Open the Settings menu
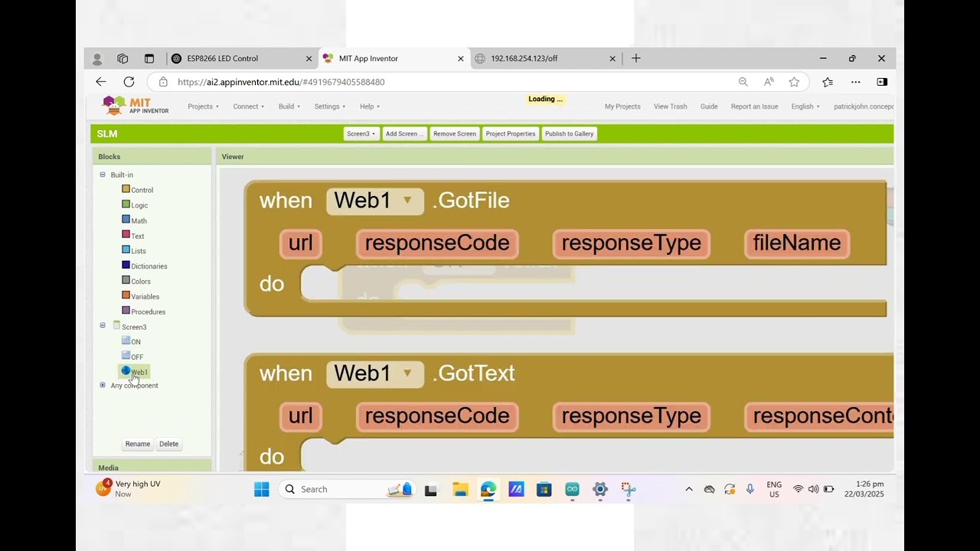The height and width of the screenshot is (551, 980). tap(330, 106)
